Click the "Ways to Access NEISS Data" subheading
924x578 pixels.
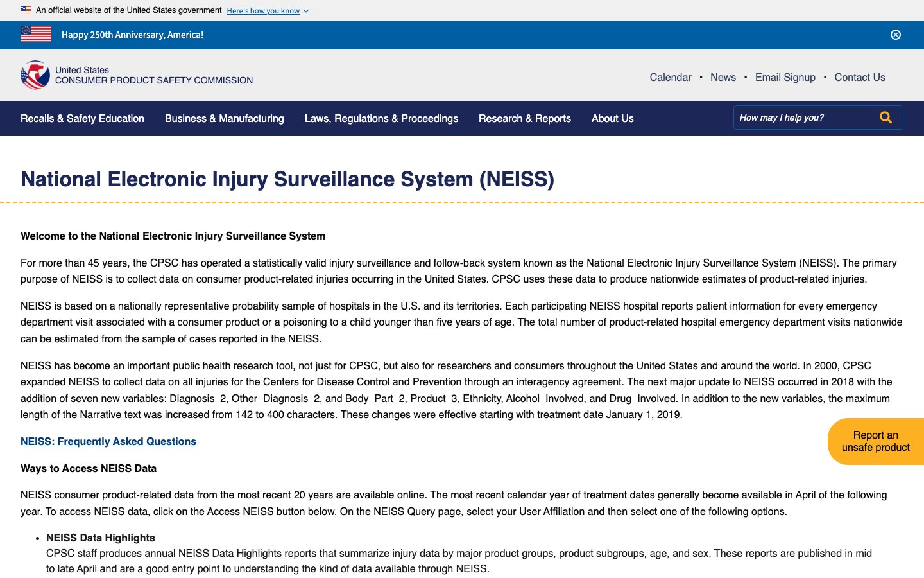point(89,468)
